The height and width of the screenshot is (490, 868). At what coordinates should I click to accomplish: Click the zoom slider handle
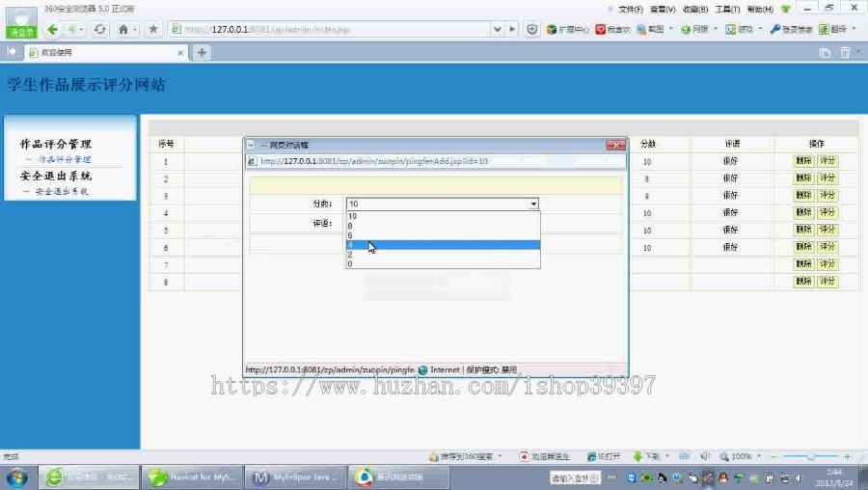810,457
